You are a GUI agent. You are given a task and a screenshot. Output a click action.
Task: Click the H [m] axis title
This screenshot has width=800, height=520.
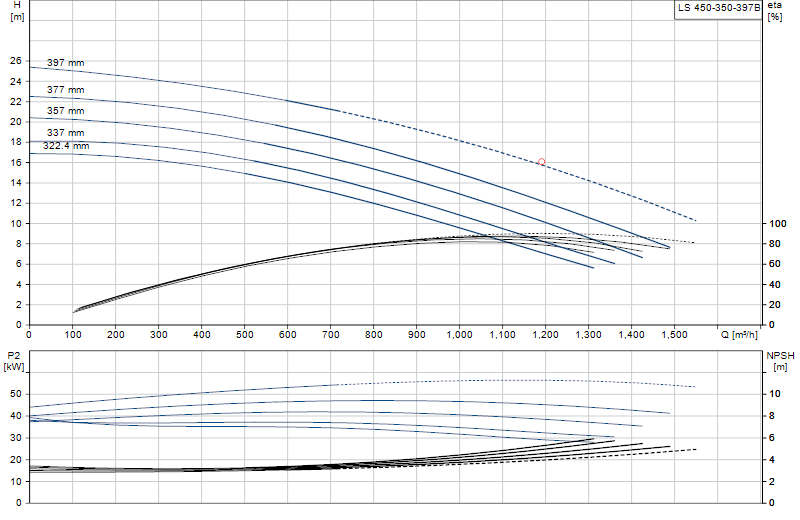pos(17,11)
